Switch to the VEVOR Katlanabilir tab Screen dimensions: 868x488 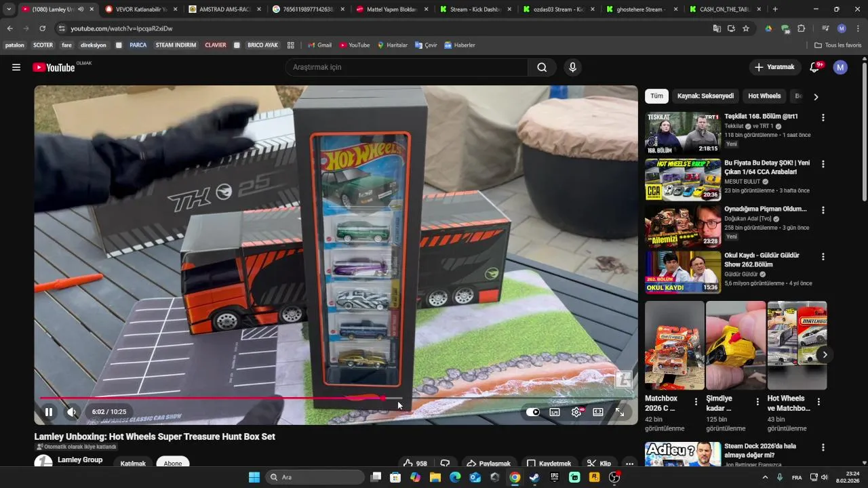[141, 9]
